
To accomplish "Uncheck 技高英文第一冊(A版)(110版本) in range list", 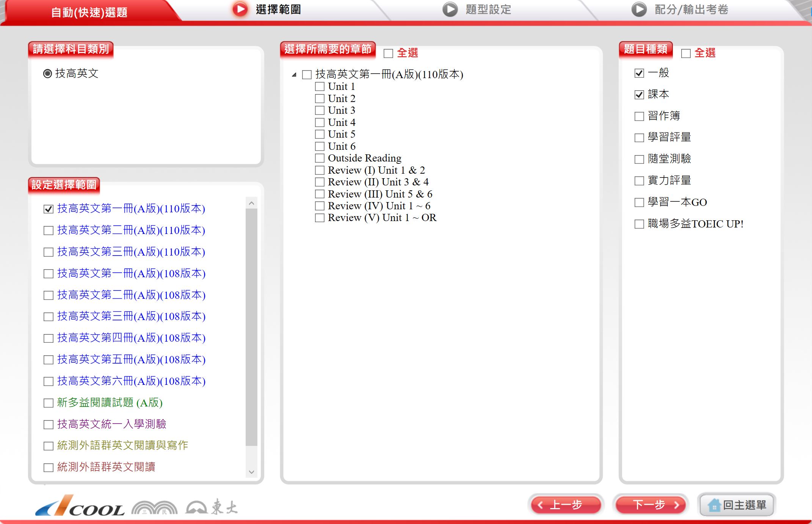I will (x=48, y=209).
